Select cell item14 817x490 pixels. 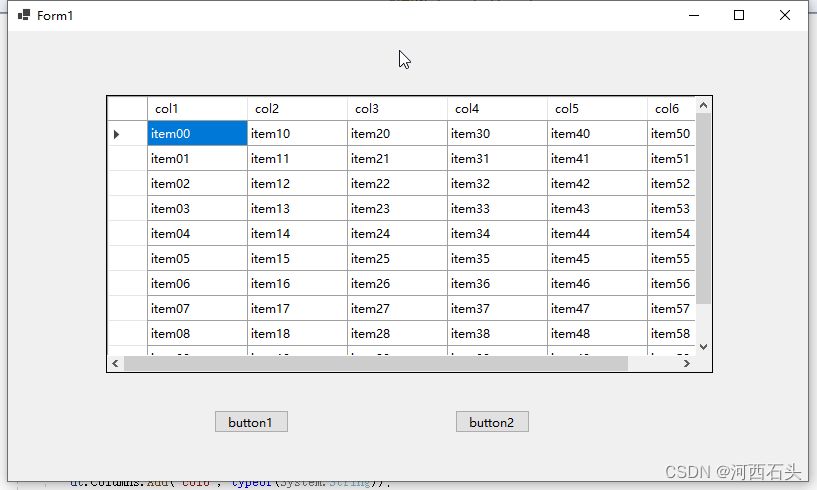click(298, 234)
